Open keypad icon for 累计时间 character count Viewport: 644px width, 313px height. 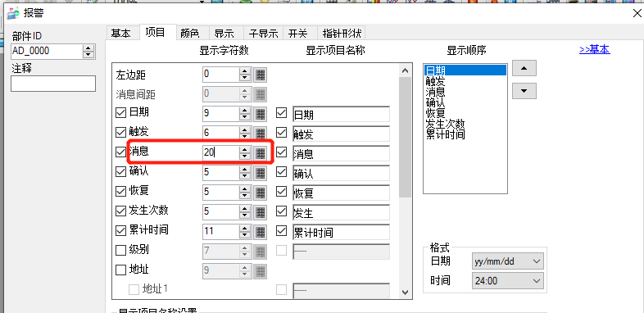tap(260, 231)
